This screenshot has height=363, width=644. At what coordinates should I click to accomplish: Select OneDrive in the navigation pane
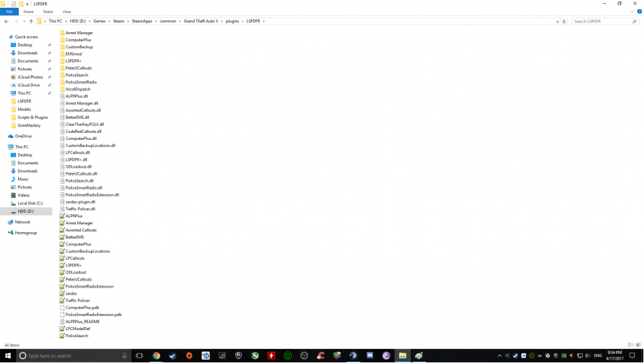tap(23, 136)
